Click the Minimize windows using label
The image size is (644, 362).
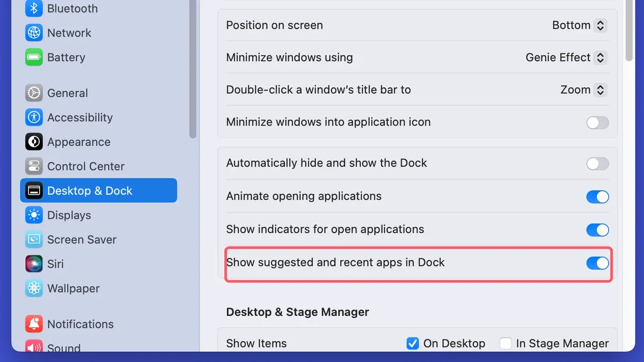click(x=289, y=57)
